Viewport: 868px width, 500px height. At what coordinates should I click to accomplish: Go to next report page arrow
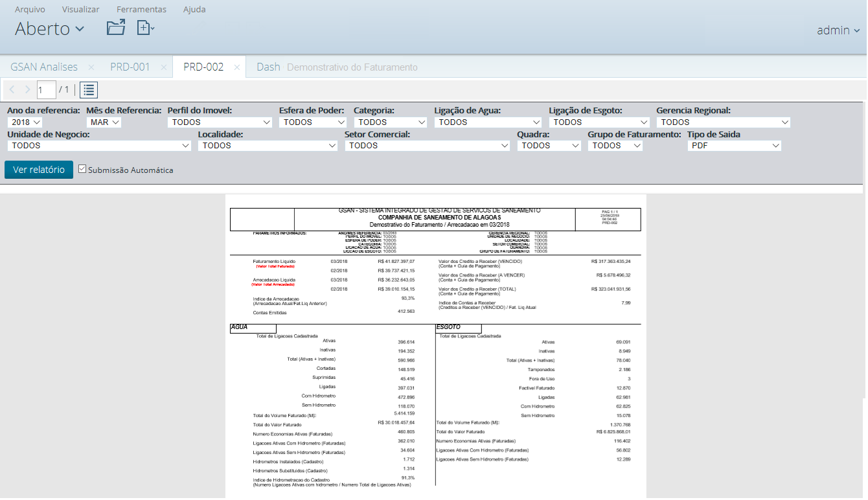point(27,89)
